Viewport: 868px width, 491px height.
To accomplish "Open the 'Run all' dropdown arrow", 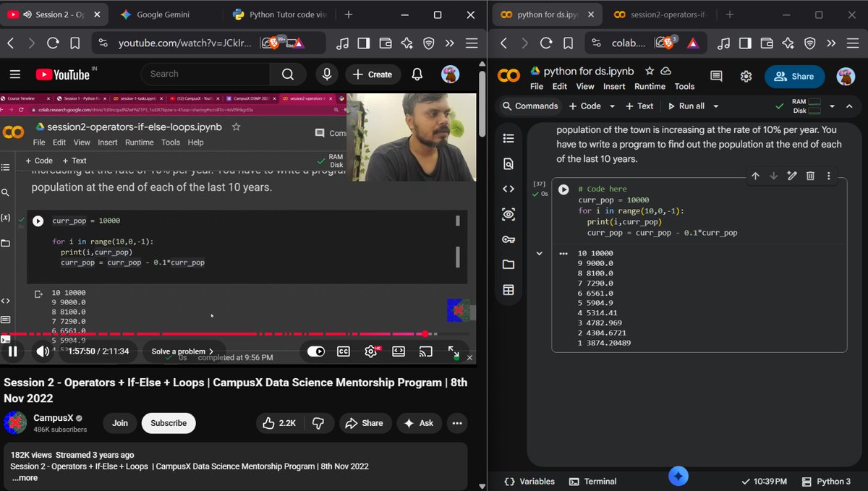I will click(716, 106).
